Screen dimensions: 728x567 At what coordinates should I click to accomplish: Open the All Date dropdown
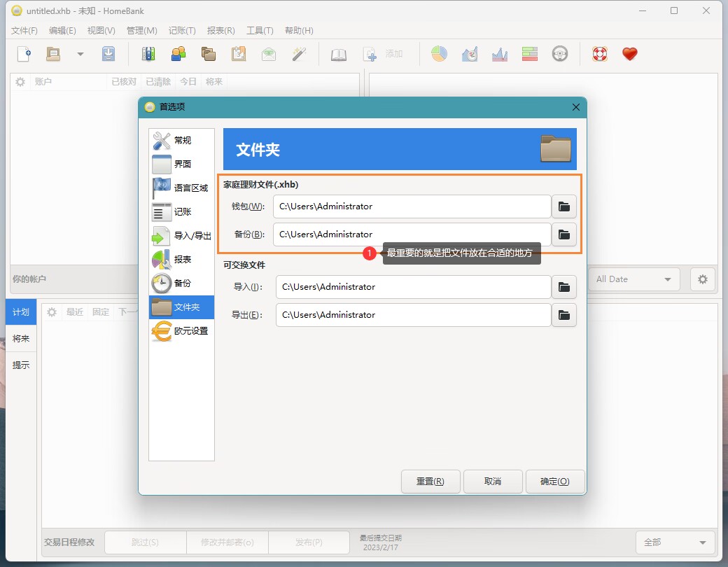coord(634,279)
